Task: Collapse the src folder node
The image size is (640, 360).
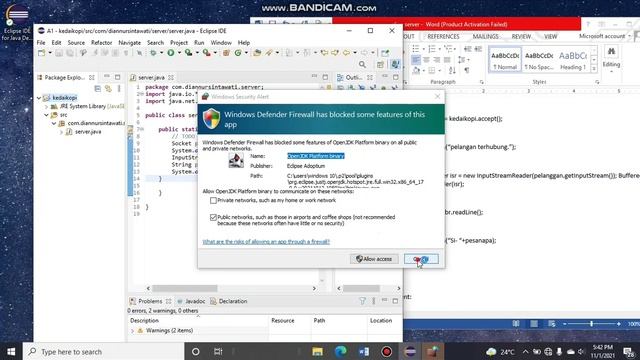Action: coord(47,115)
